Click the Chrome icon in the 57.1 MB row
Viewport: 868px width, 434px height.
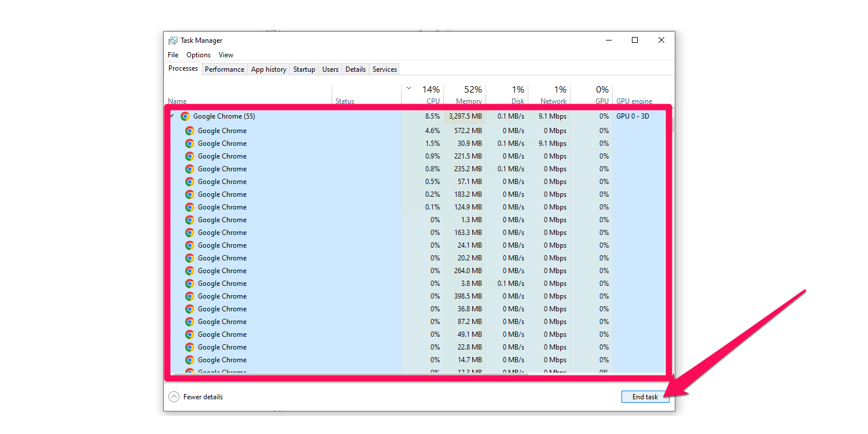[190, 182]
